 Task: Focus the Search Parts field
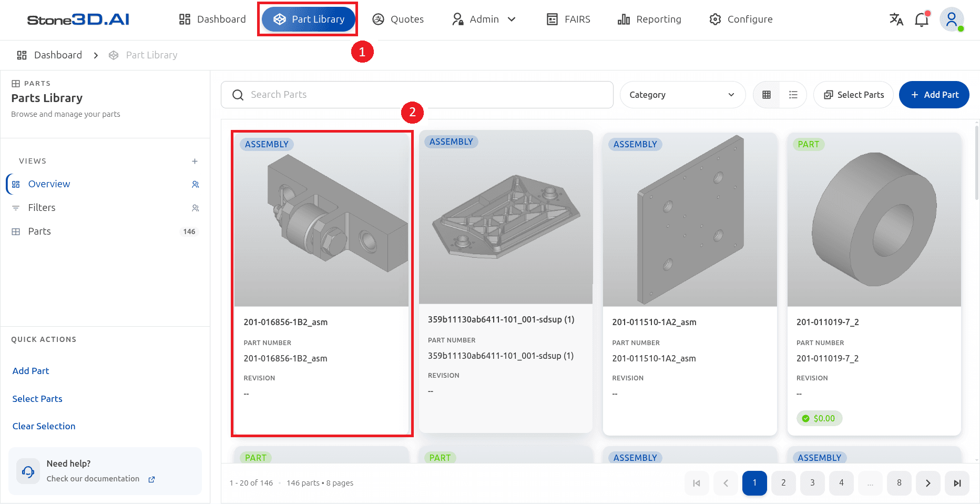point(417,95)
